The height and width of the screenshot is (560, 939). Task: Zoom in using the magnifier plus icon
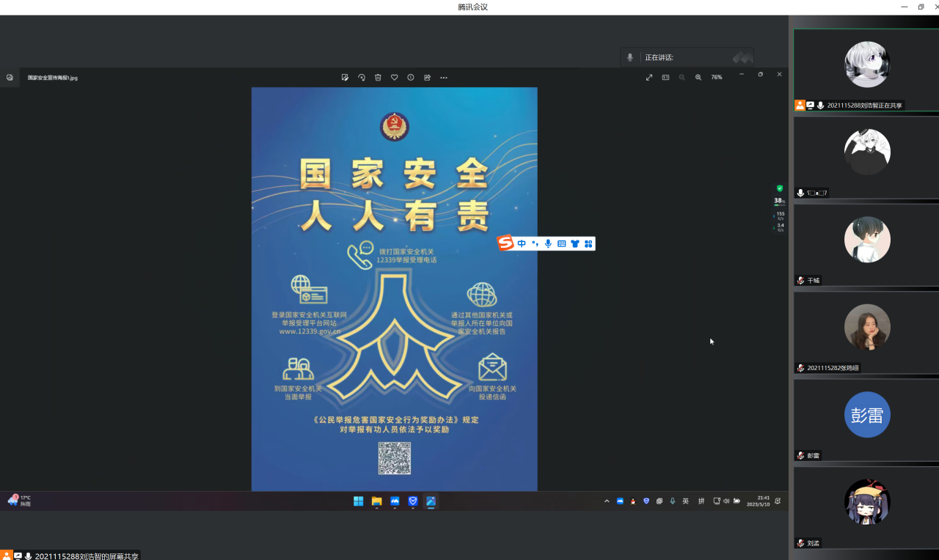698,77
